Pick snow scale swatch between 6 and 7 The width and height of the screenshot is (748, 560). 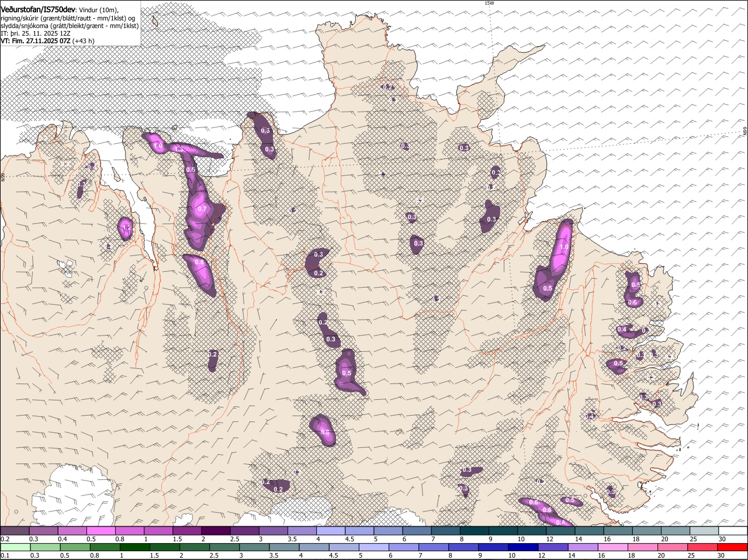click(416, 530)
